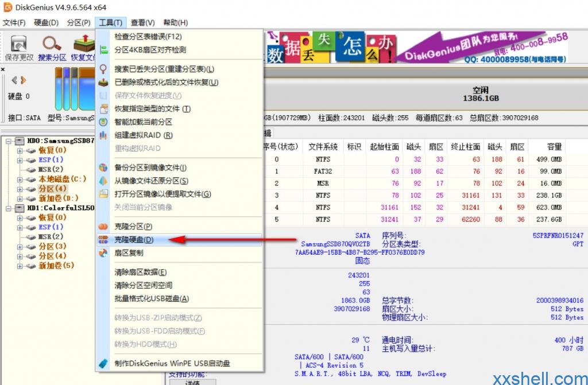Collapse the HD0:SamsungSSD tree node
The height and width of the screenshot is (385, 588).
[9, 141]
